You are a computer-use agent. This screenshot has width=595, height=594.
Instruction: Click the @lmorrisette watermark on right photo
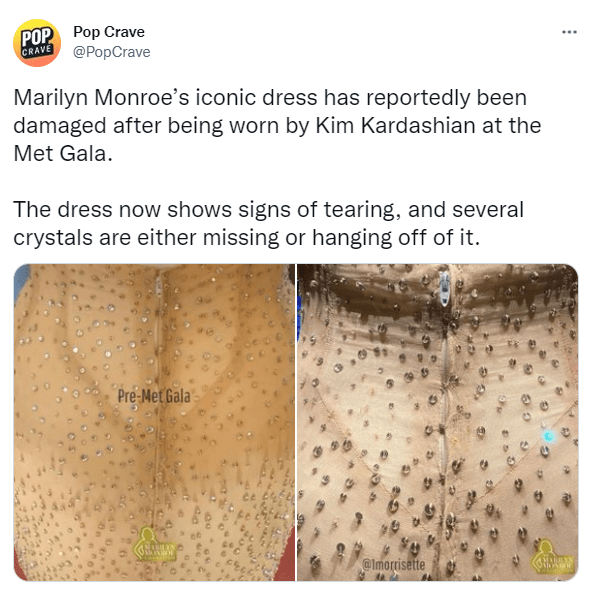coord(394,564)
